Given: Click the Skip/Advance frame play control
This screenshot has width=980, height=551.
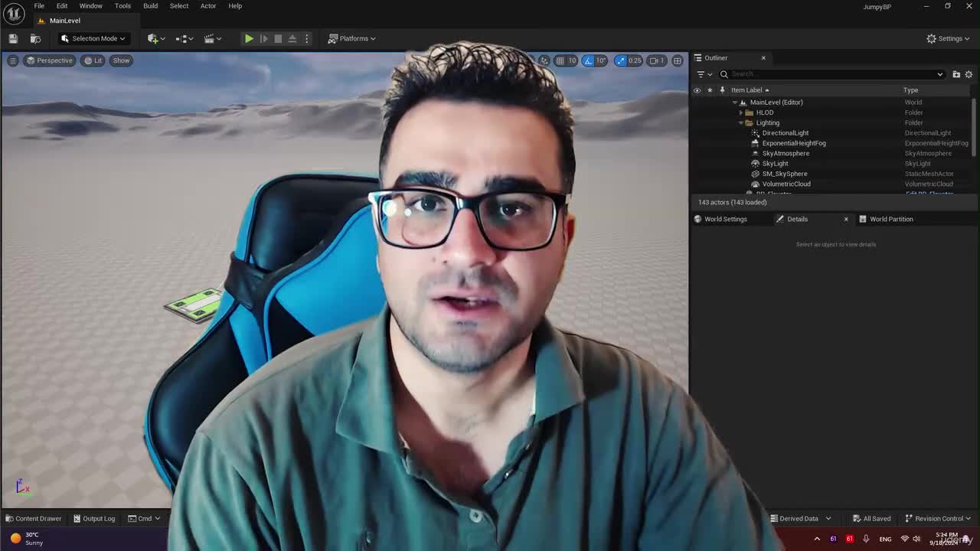Looking at the screenshot, I should 263,38.
